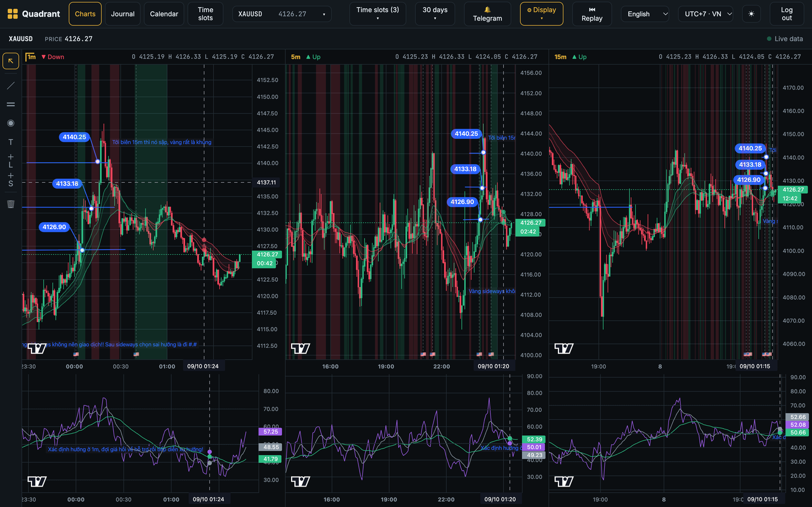Screen dimensions: 812x507
Task: Go to the Calendar tab
Action: 164,14
